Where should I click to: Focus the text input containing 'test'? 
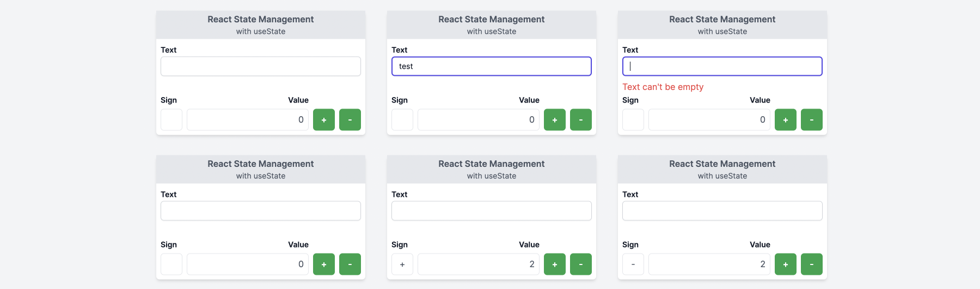click(492, 66)
